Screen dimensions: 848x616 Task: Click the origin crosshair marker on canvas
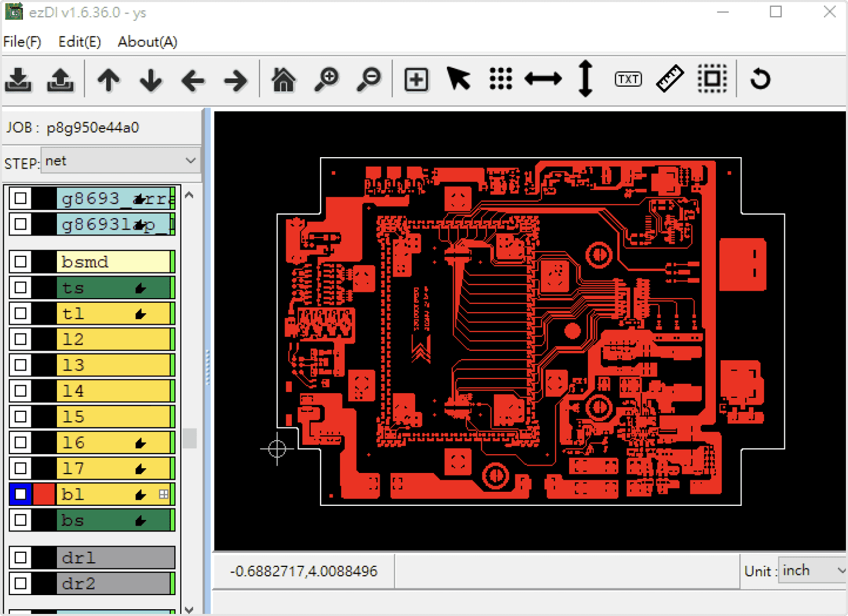click(x=277, y=448)
